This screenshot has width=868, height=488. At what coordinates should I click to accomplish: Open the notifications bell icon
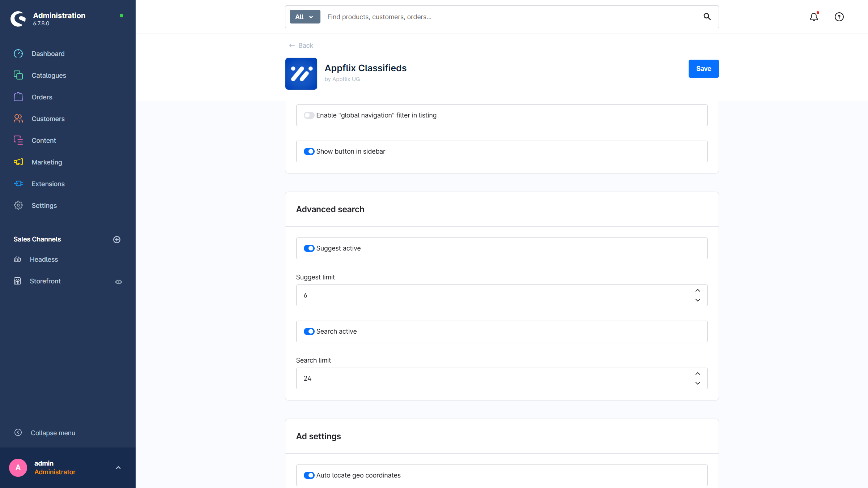tap(813, 17)
